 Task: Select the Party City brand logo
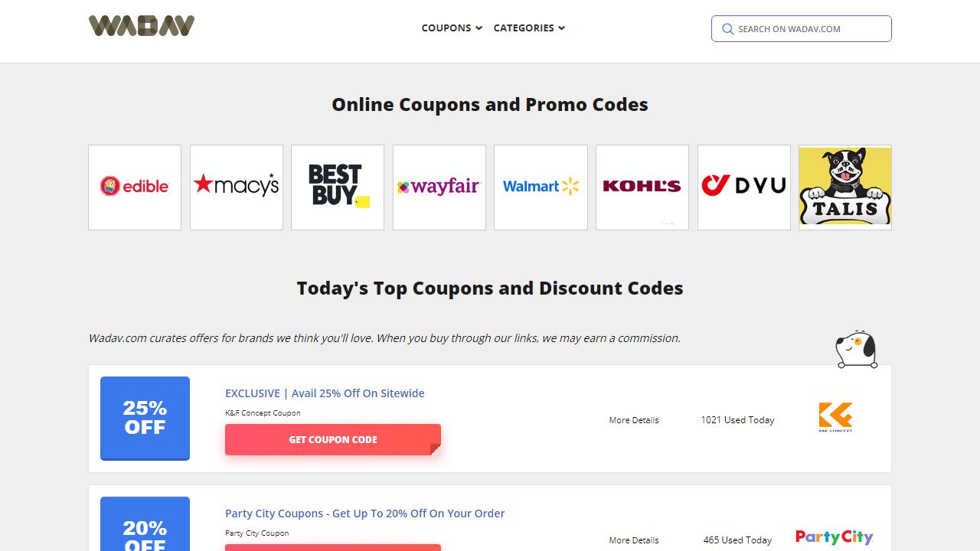[834, 538]
